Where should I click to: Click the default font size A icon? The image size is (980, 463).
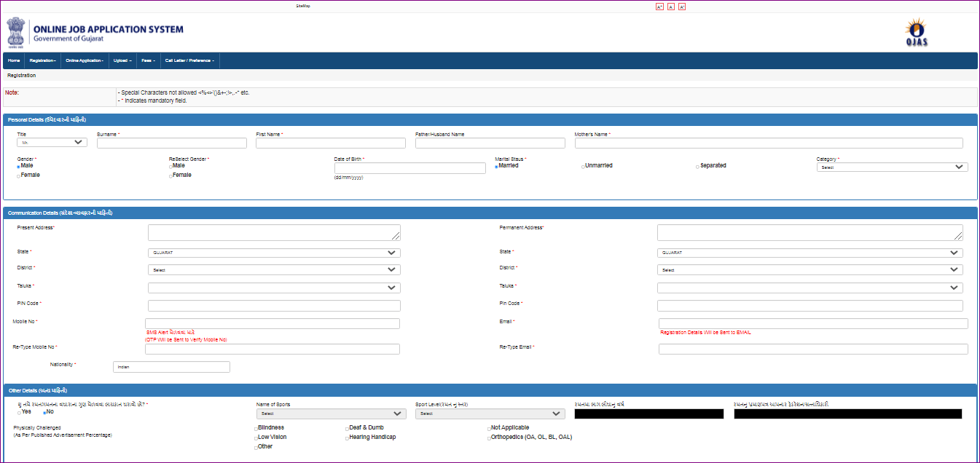[670, 6]
